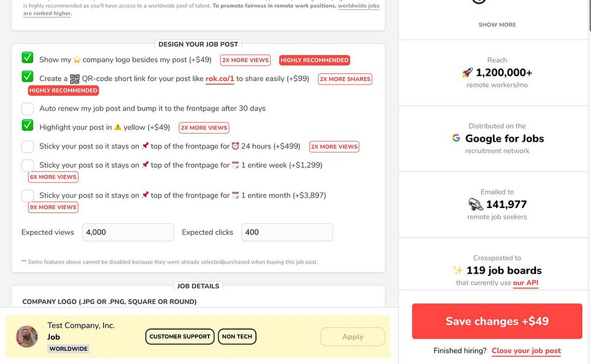
Task: Select the Customer Support tag
Action: coord(180,337)
